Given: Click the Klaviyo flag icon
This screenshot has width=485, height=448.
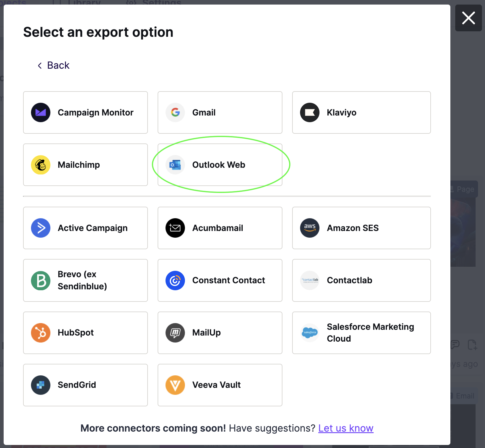Looking at the screenshot, I should click(310, 112).
